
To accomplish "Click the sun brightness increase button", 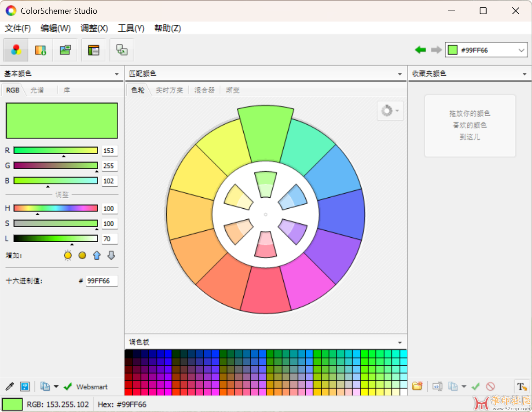I will click(x=67, y=255).
